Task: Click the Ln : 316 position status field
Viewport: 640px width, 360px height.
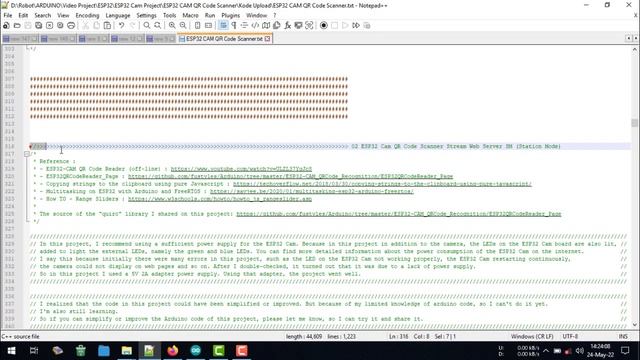Action: (399, 336)
